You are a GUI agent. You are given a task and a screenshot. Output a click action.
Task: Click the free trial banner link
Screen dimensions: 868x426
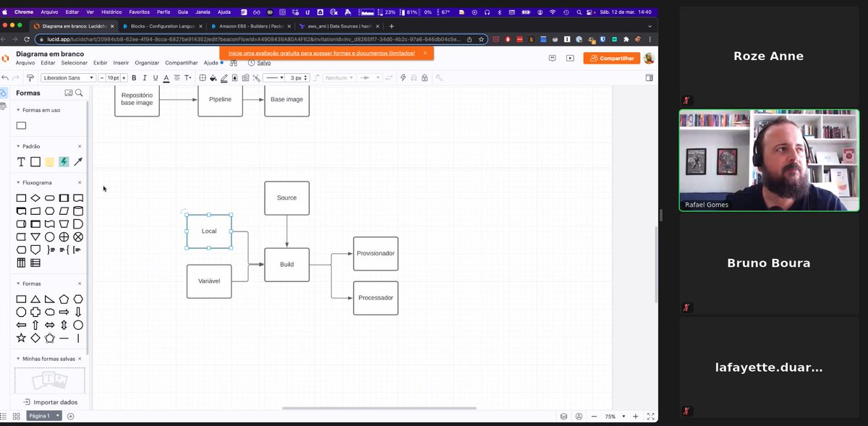[322, 53]
